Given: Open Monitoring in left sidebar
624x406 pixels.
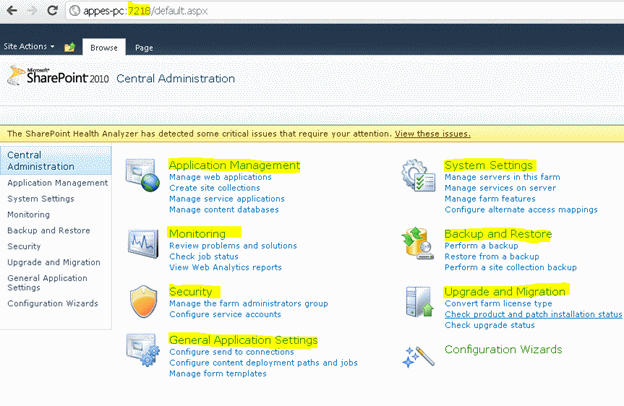Looking at the screenshot, I should [x=29, y=215].
